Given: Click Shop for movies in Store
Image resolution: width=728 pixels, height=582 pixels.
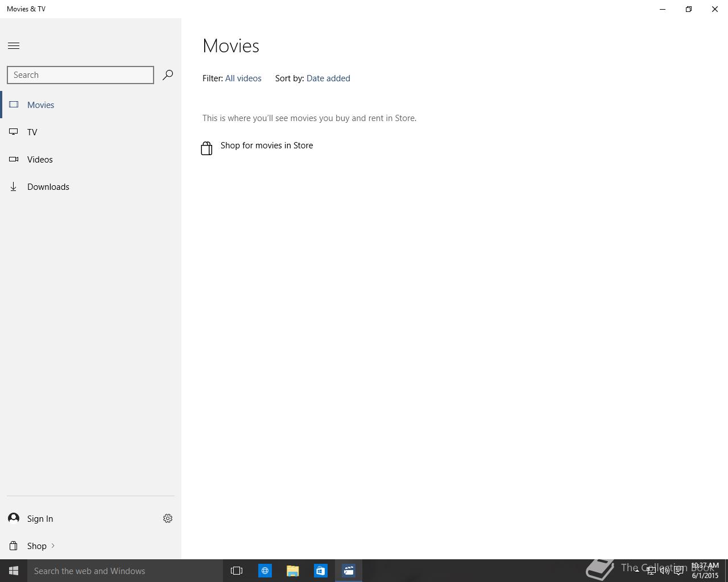Looking at the screenshot, I should coord(267,145).
